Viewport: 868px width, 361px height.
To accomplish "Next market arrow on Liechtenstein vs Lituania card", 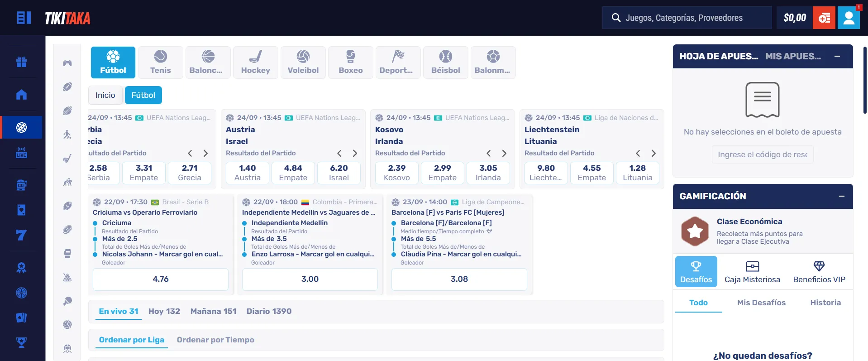I will pos(653,153).
